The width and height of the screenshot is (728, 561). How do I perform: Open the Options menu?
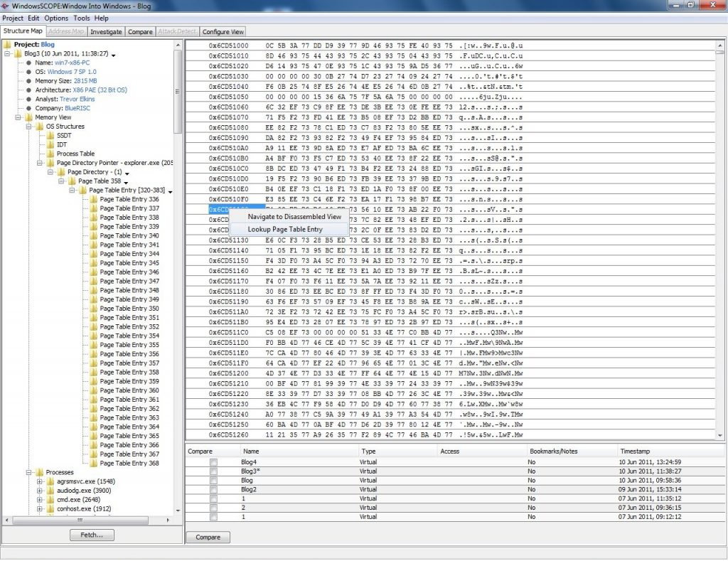tap(56, 18)
